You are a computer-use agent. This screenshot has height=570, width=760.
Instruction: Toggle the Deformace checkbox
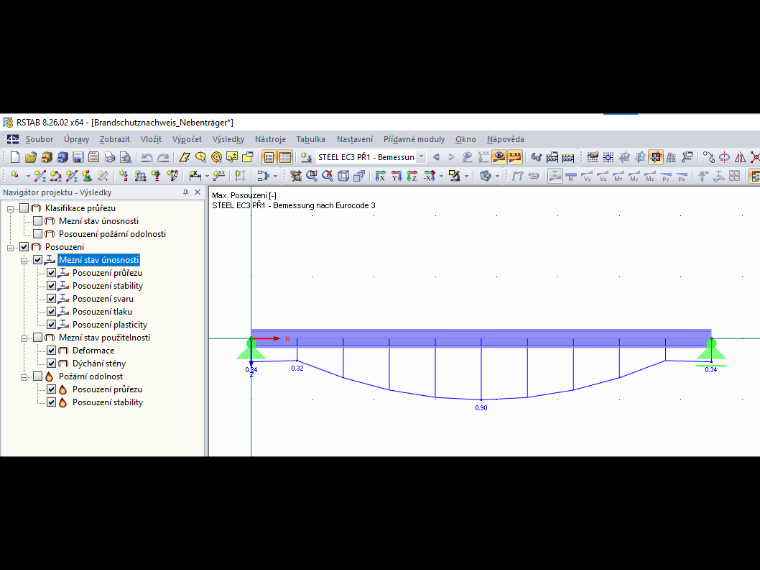coord(51,350)
